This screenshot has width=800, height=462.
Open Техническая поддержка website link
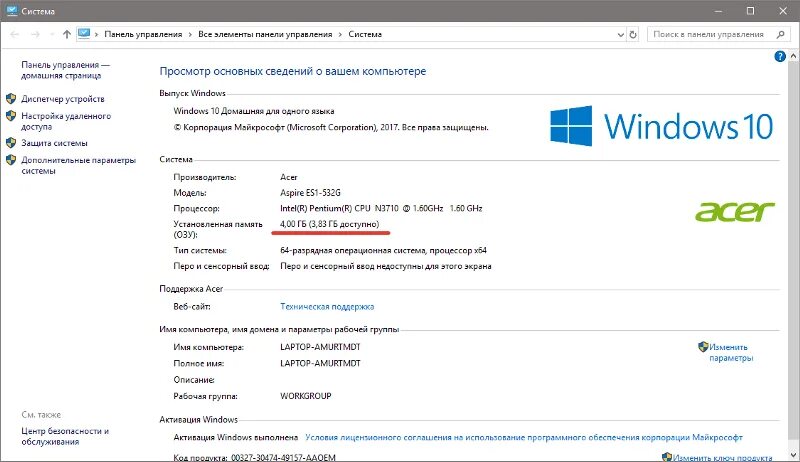coord(327,306)
